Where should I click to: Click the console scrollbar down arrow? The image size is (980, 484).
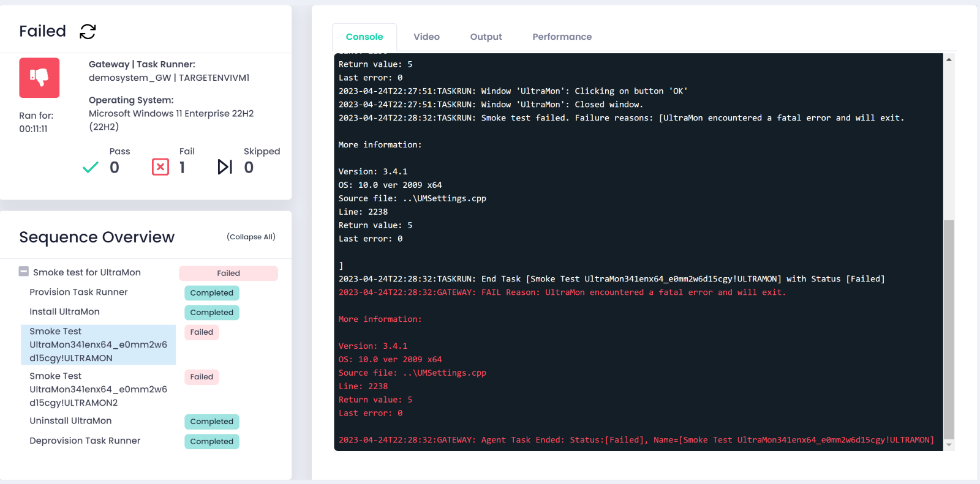click(x=949, y=445)
